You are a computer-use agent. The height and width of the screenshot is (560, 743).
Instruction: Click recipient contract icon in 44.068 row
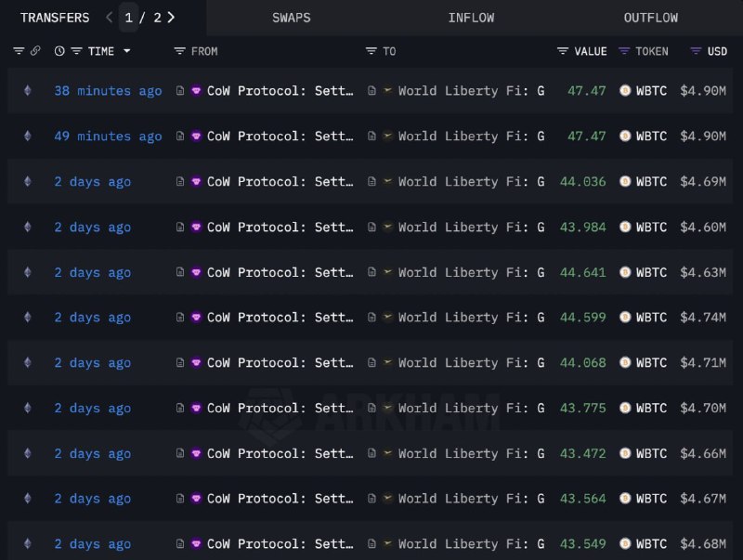[x=372, y=362]
